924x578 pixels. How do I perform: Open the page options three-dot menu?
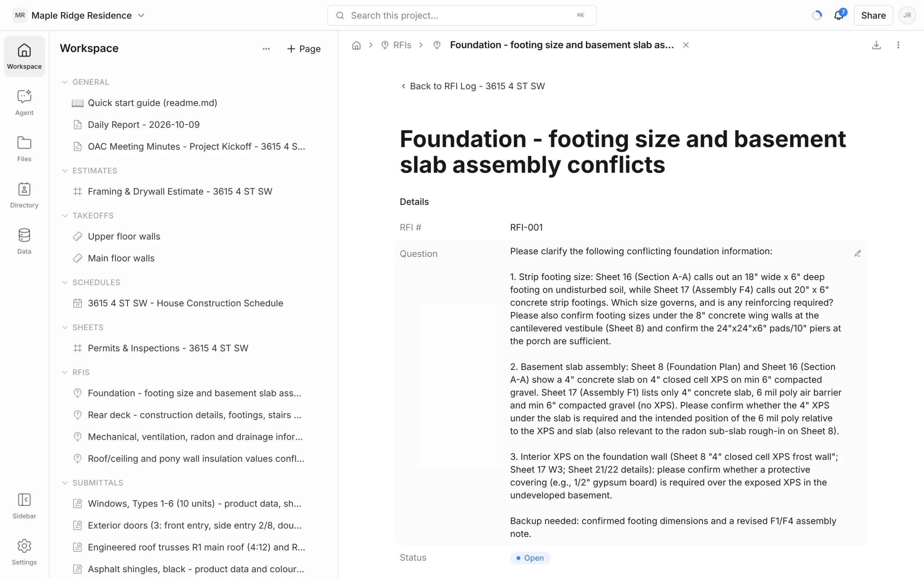(x=898, y=45)
